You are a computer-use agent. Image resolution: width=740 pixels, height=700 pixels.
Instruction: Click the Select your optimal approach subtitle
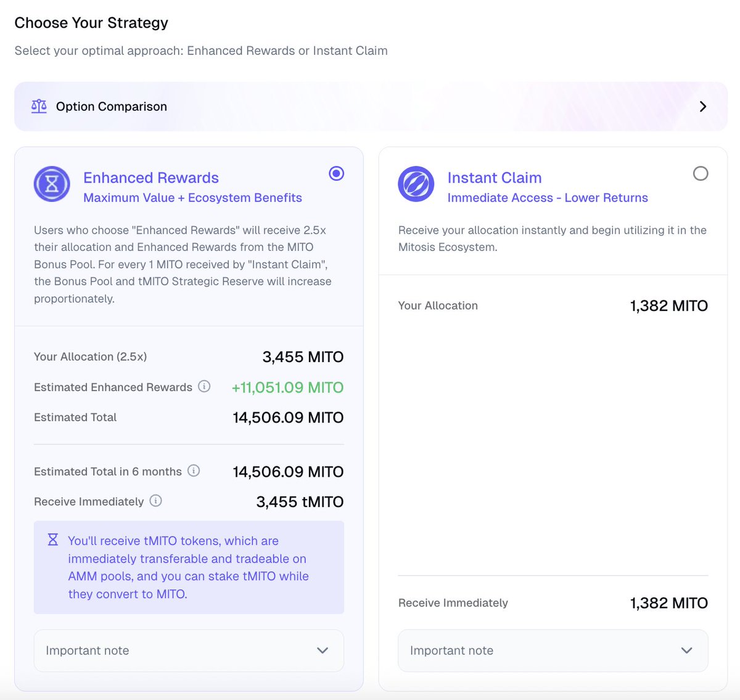pyautogui.click(x=201, y=51)
